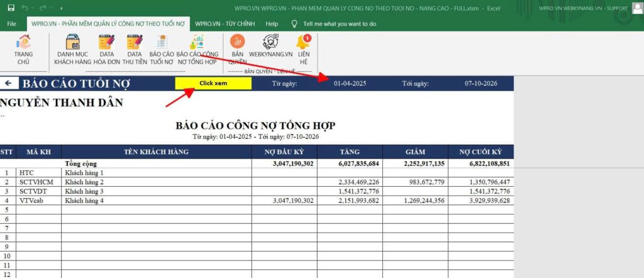
Task: Switch to the Help tab
Action: tap(272, 24)
